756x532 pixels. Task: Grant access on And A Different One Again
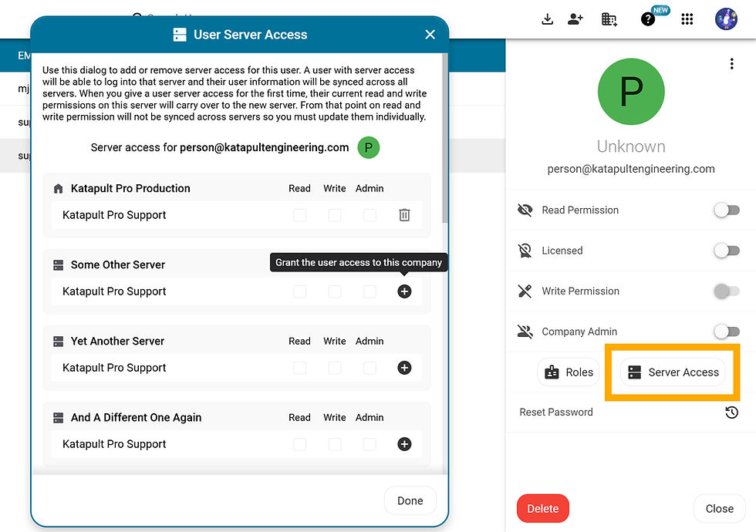pyautogui.click(x=404, y=444)
